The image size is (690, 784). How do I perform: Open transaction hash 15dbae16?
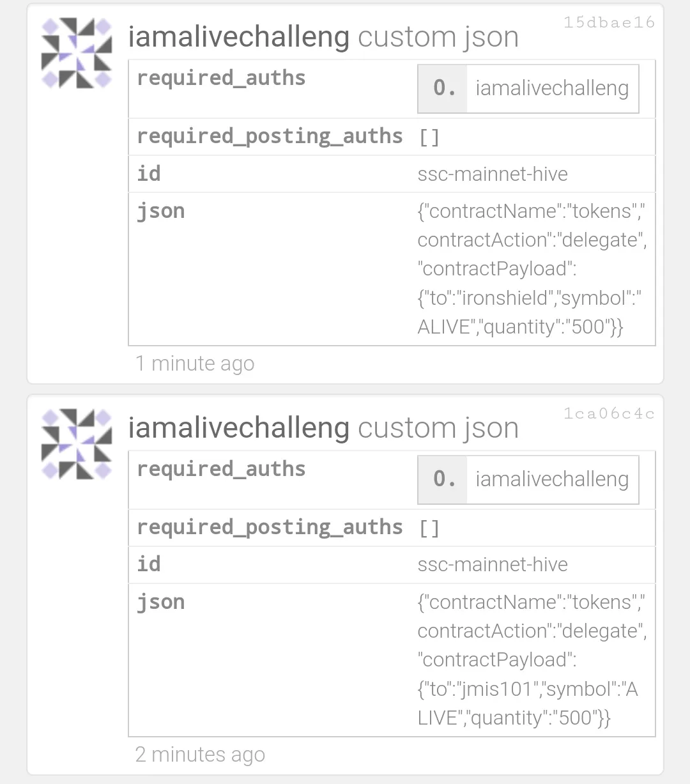609,23
